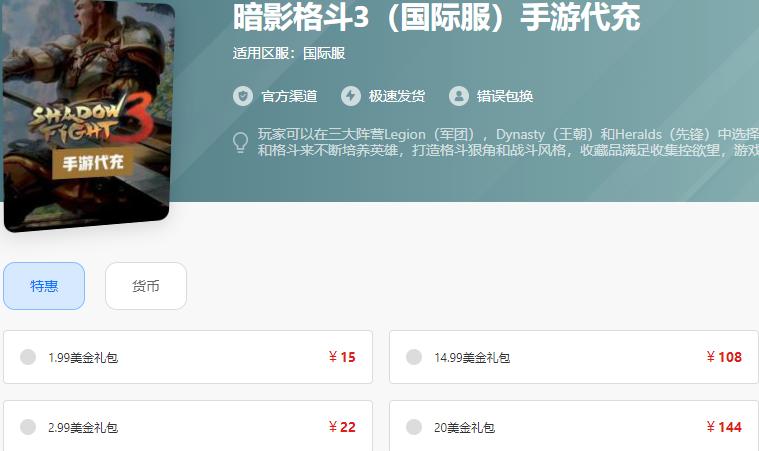Screen dimensions: 759x451
Task: Select the 2.99美金礼包 radio button
Action: point(28,427)
